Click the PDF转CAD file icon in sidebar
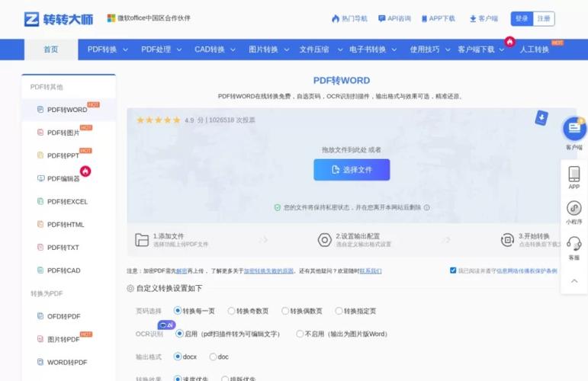This screenshot has height=381, width=588. tap(40, 270)
